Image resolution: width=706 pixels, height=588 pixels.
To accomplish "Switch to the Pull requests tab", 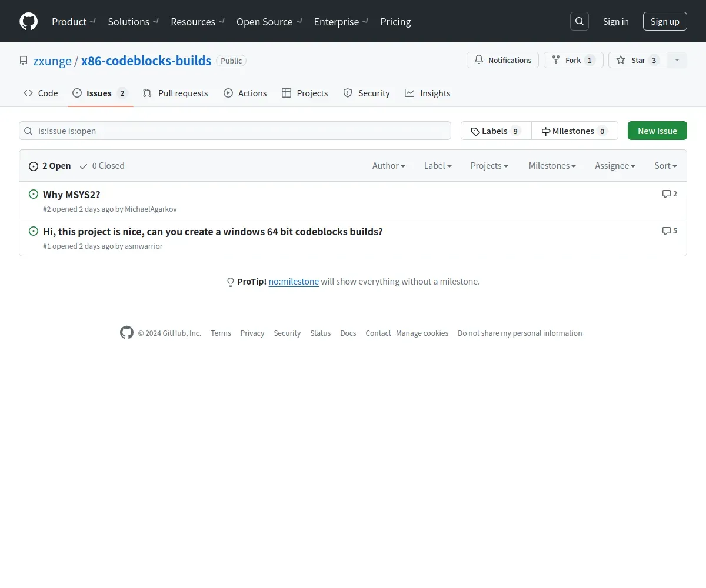I will coord(175,93).
